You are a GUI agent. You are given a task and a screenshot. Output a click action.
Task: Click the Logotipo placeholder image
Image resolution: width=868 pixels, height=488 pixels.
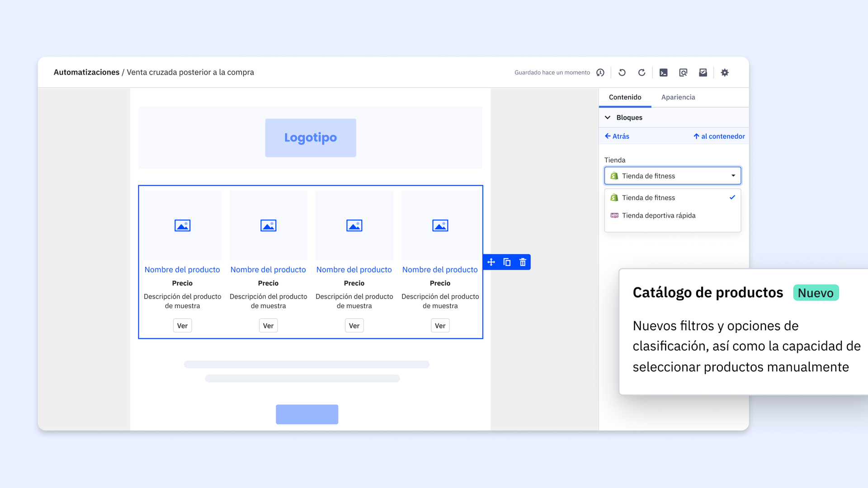pos(311,138)
